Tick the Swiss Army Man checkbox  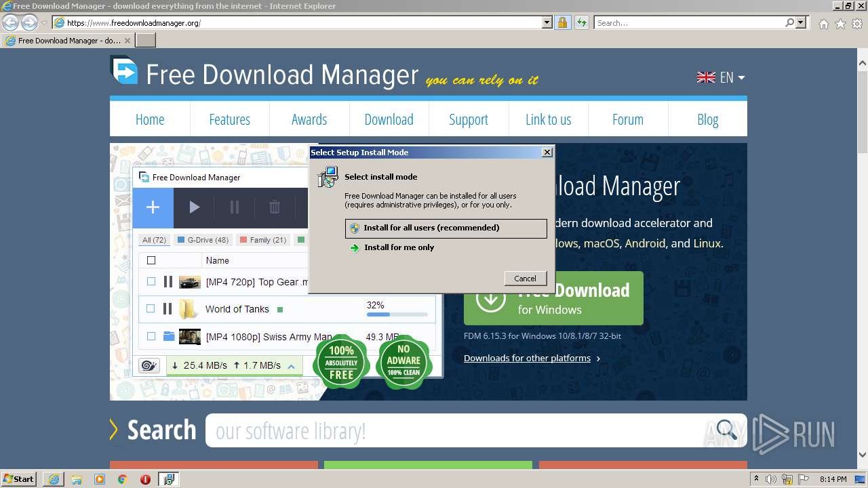click(151, 336)
